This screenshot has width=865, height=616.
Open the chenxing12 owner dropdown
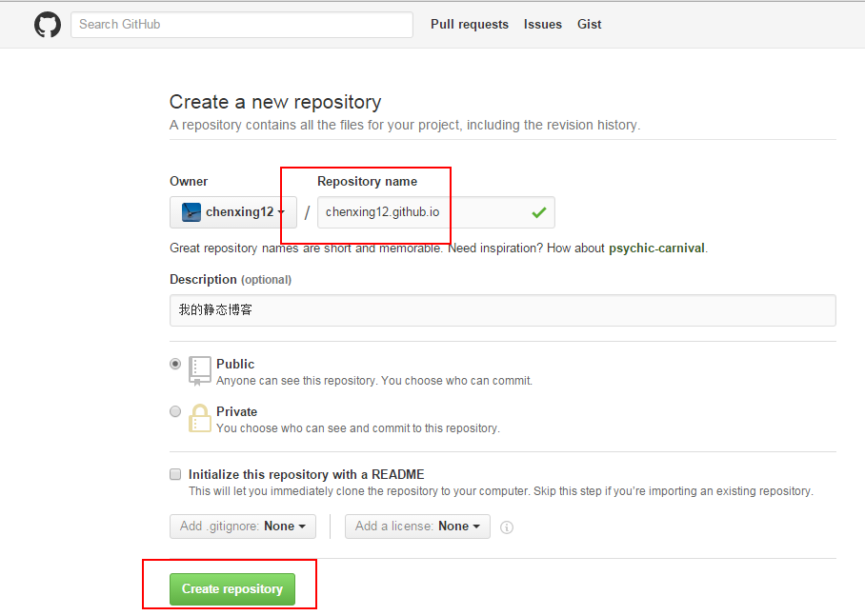pos(233,212)
